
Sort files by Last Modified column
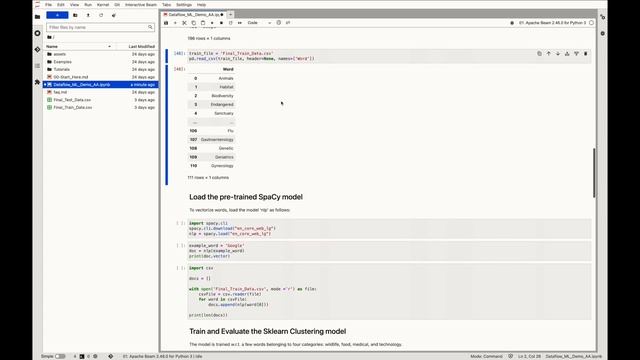click(141, 47)
